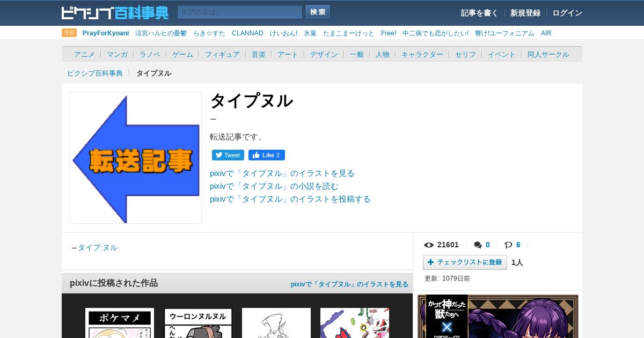The height and width of the screenshot is (338, 644).
Task: Open pixivで「タイプヌル」のイラストを見る link in the works section header
Action: 349,284
